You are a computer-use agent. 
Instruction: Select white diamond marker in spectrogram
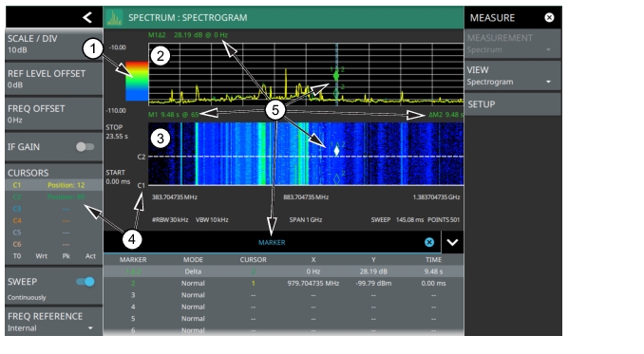pyautogui.click(x=337, y=151)
